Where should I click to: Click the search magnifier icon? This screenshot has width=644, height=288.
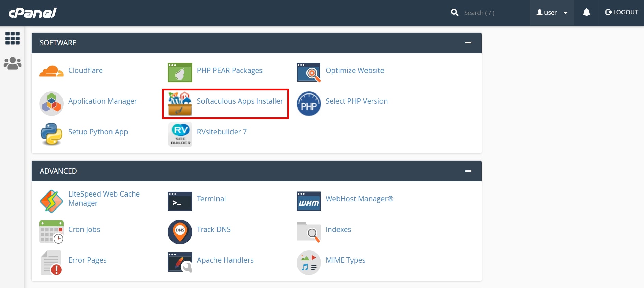pyautogui.click(x=454, y=13)
